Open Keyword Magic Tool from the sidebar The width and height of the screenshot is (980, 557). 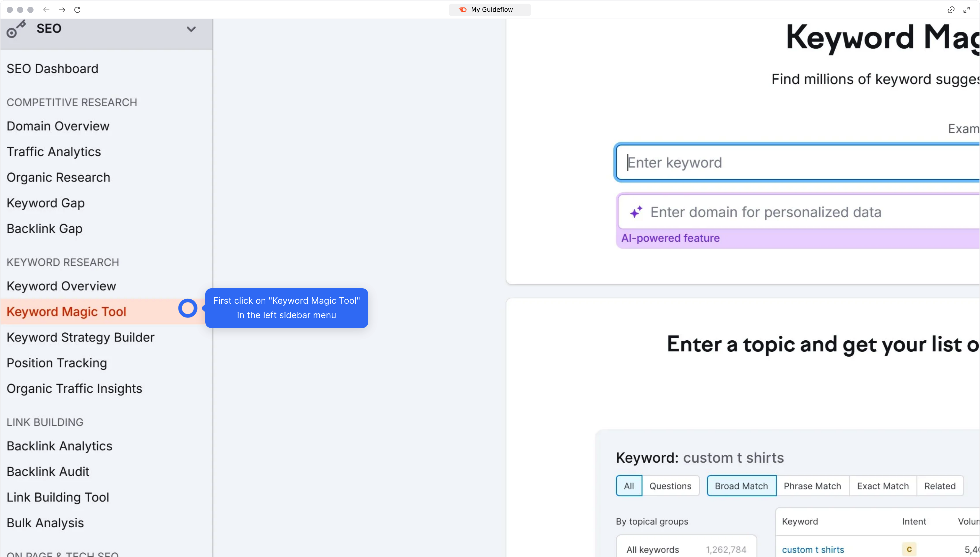pos(66,312)
